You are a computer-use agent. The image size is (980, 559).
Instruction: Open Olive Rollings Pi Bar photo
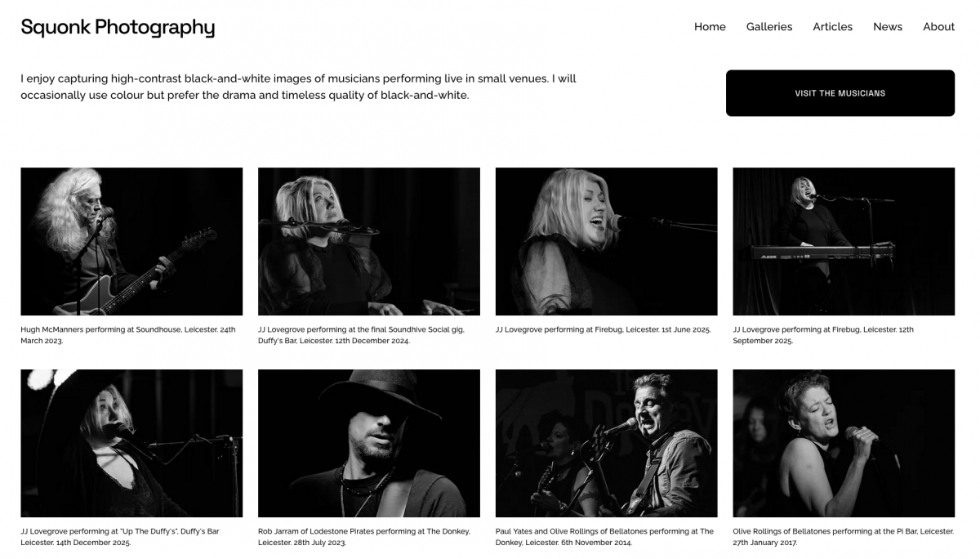[x=844, y=443]
